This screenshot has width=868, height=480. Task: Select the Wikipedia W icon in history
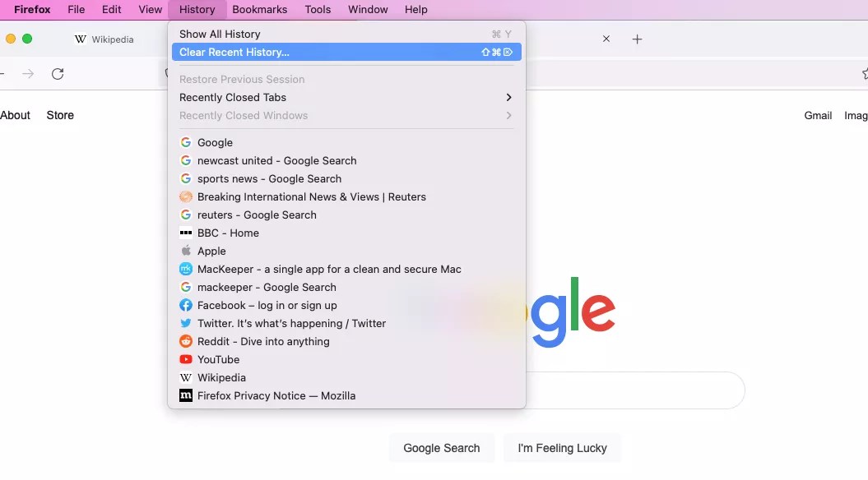(185, 377)
